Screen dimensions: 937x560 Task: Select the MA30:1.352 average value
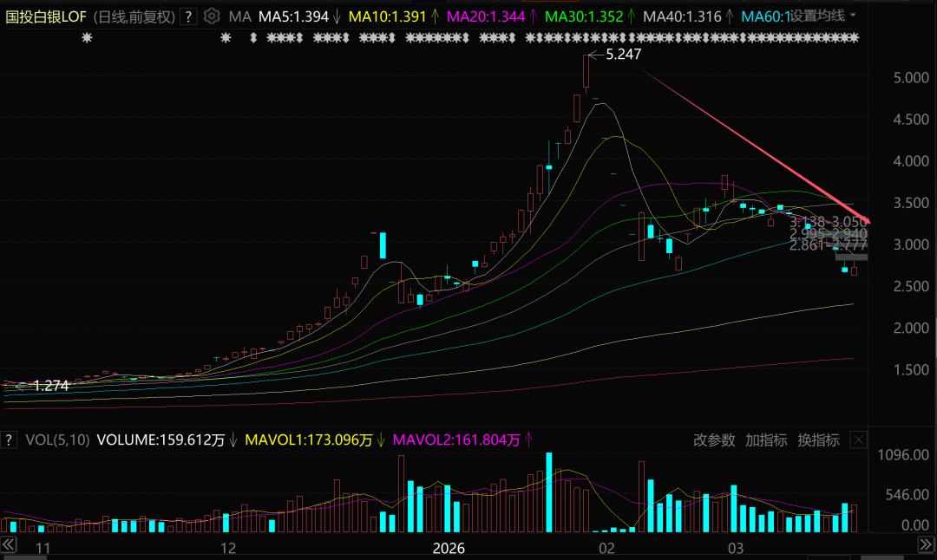point(584,16)
